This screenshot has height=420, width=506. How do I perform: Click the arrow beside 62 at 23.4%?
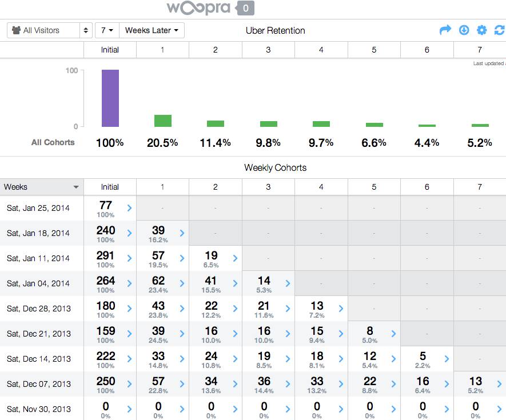[182, 283]
